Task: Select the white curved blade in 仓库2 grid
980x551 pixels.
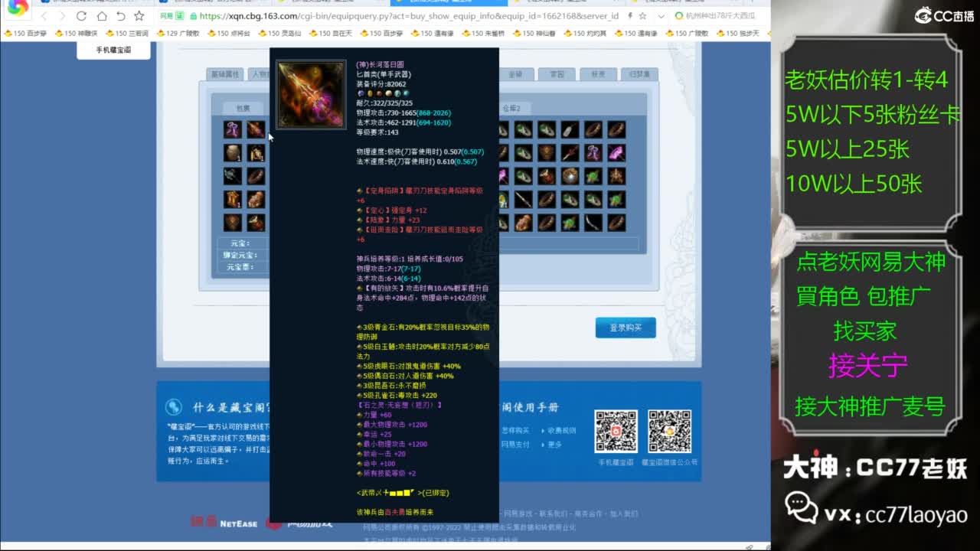Action: click(x=593, y=223)
